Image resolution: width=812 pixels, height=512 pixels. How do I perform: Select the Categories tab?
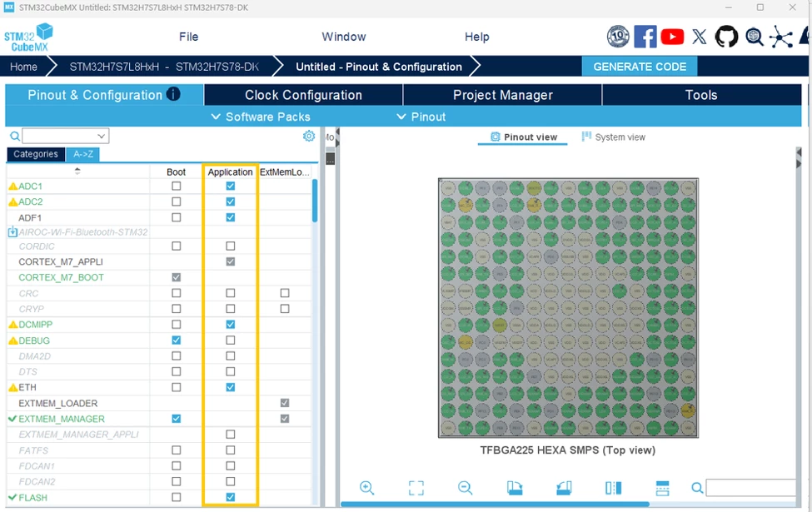(x=36, y=154)
